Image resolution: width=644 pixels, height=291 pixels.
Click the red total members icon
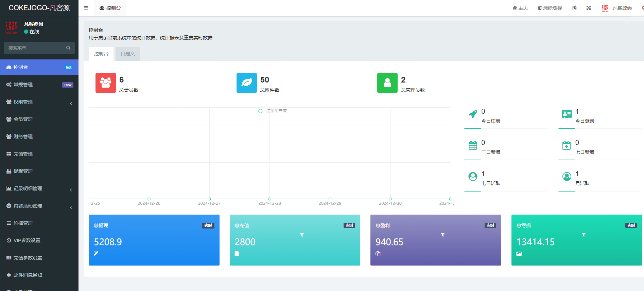(106, 83)
